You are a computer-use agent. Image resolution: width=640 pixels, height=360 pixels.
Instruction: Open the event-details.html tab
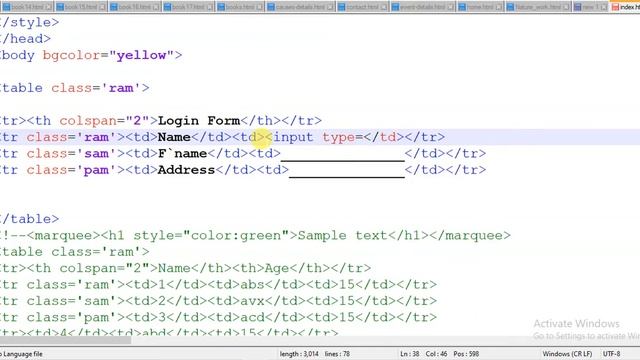click(x=423, y=7)
